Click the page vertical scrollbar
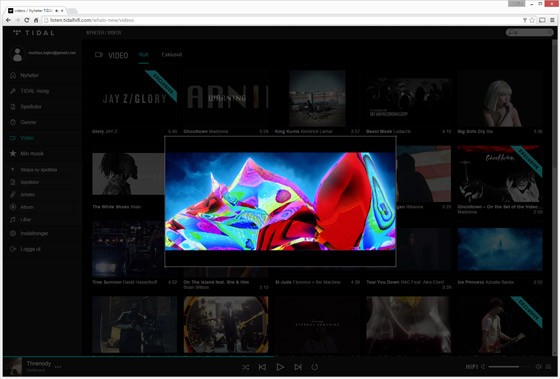The image size is (560, 379). [555, 107]
